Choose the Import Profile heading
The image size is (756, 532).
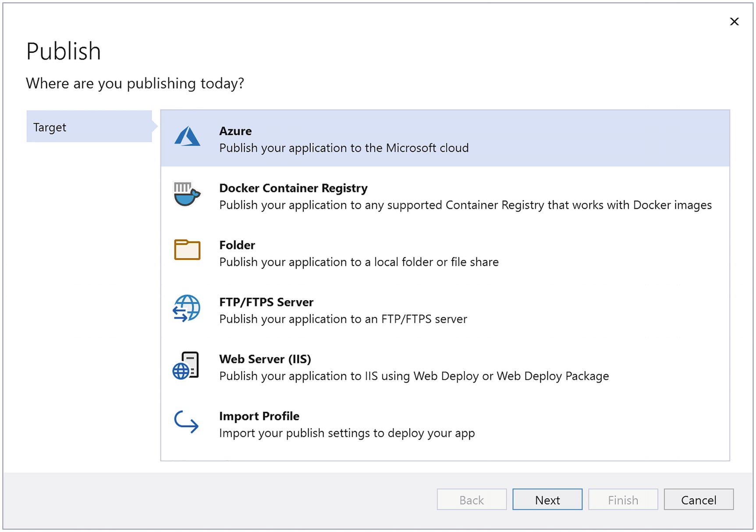point(259,416)
